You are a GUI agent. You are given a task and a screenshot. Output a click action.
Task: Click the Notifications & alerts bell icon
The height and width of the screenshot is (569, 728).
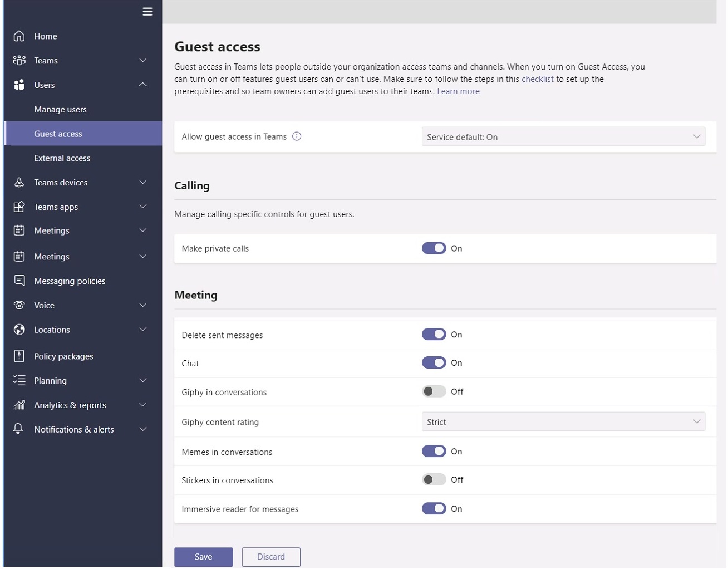coord(18,429)
